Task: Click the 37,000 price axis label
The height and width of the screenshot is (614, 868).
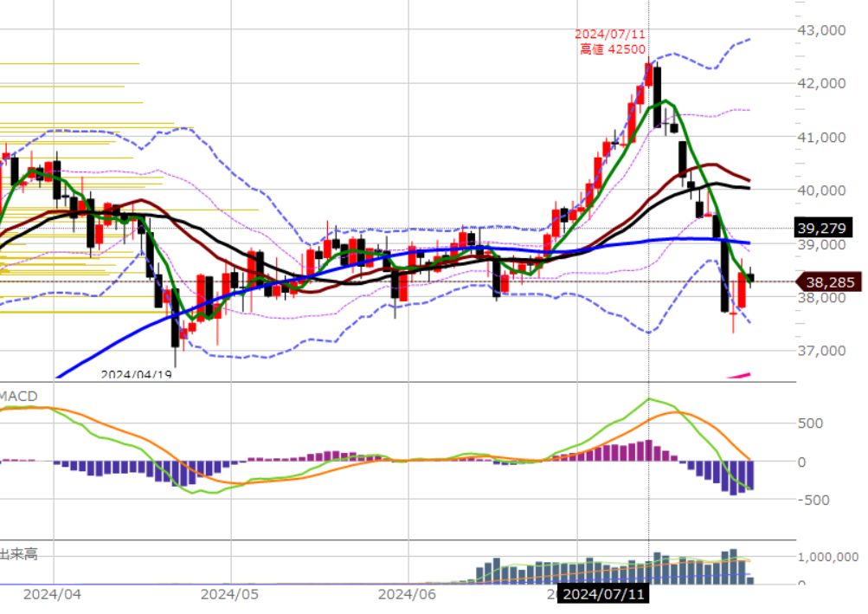Action: pos(821,350)
